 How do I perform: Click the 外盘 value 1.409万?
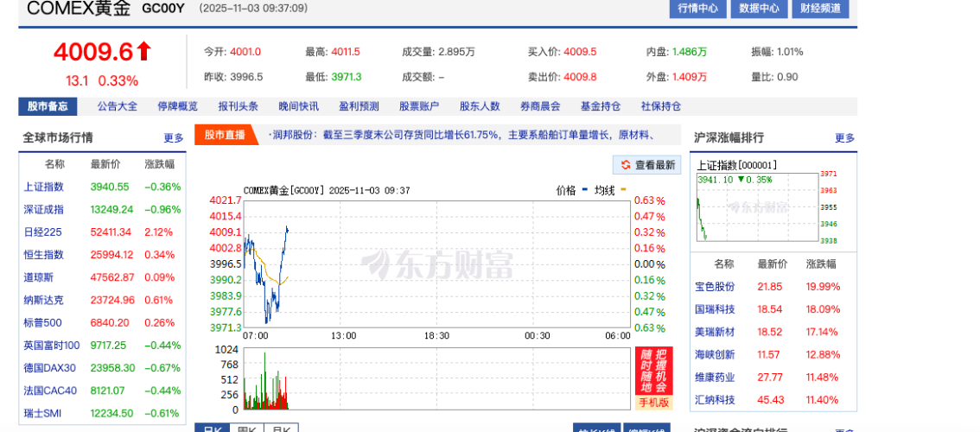point(690,77)
